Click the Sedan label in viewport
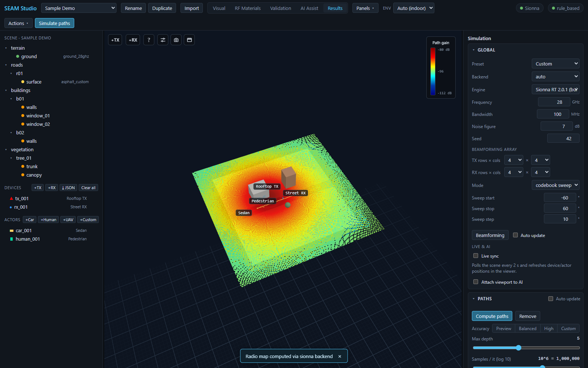The image size is (588, 368). tap(244, 213)
